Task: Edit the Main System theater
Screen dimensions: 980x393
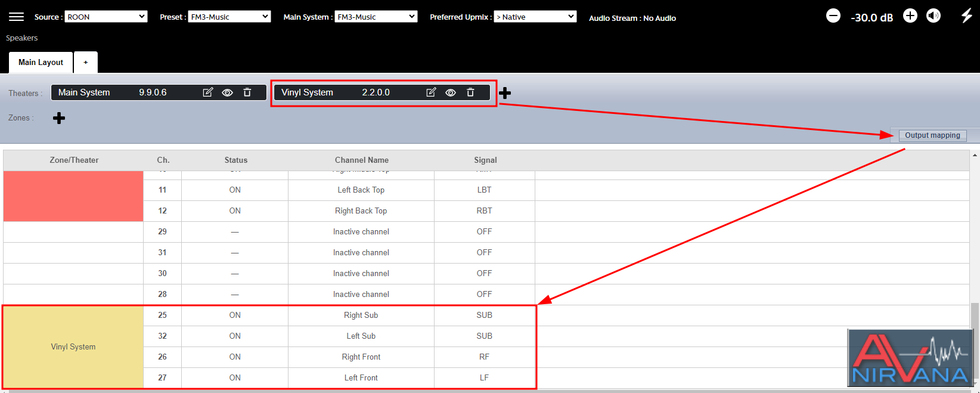Action: tap(208, 92)
